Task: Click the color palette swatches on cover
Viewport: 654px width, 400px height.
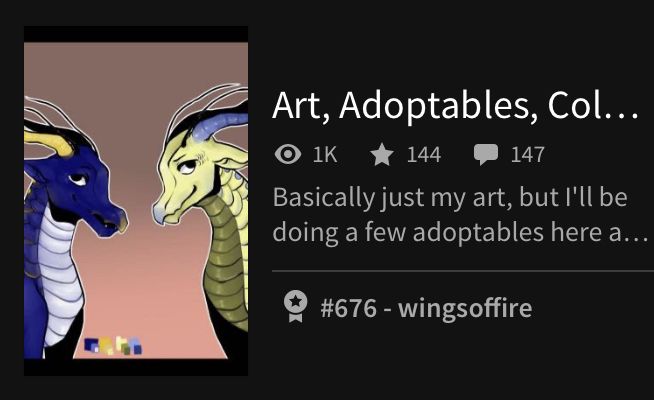Action: (x=113, y=346)
